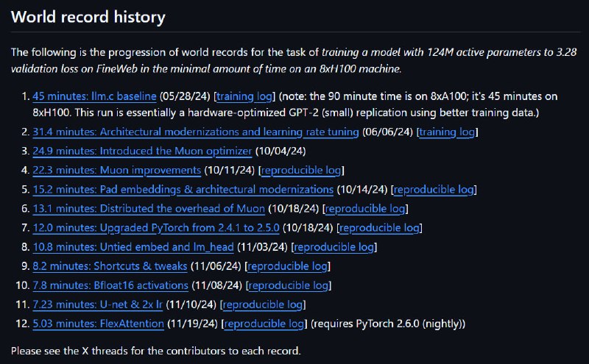Open reproducible log for the 10/14/24 record
Screen dimensions: 589x364
pos(434,190)
